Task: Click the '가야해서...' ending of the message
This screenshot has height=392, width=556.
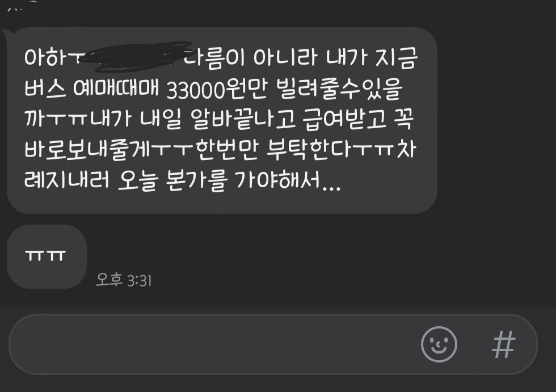Action: 288,181
